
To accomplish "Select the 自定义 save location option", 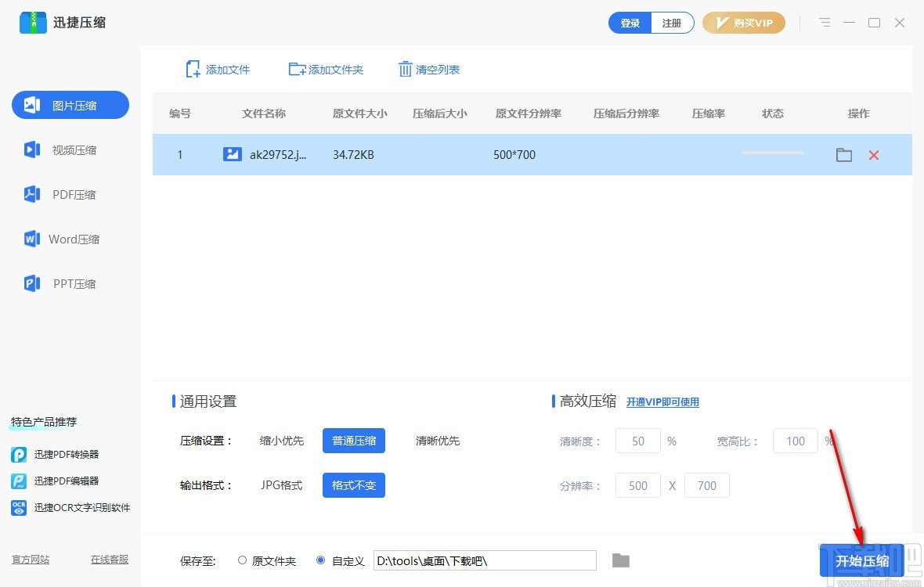I will point(320,560).
